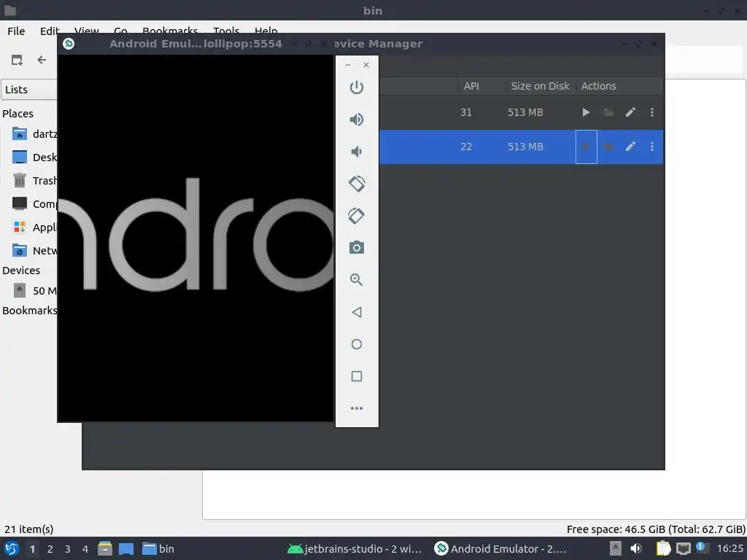Open the API 31 device folder icon
Viewport: 747px width, 560px height.
point(608,112)
